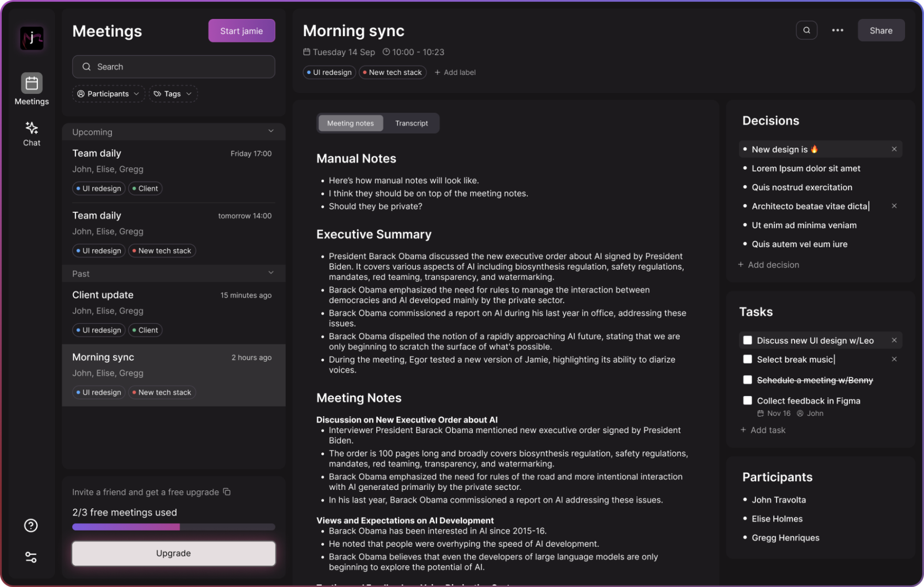Open the Chat panel from the sidebar

pyautogui.click(x=31, y=134)
